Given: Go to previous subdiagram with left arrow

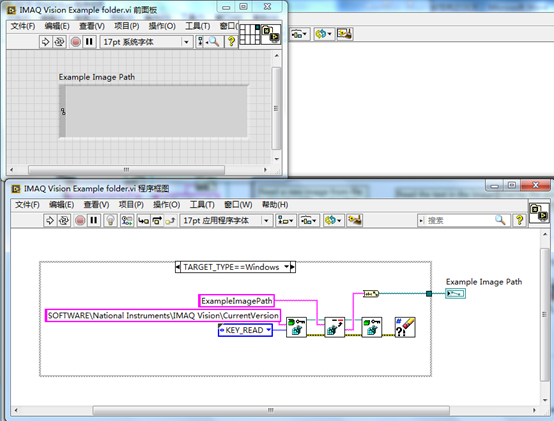Looking at the screenshot, I should coord(178,267).
